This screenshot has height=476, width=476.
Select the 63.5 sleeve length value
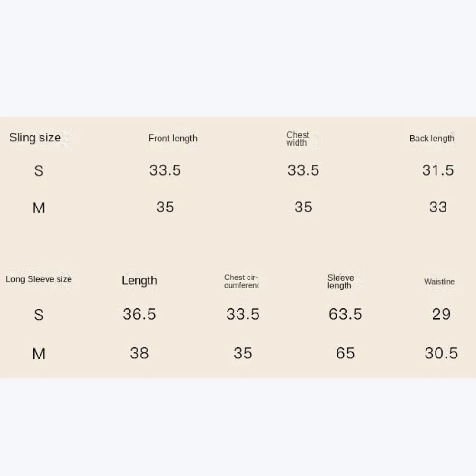[x=345, y=314]
